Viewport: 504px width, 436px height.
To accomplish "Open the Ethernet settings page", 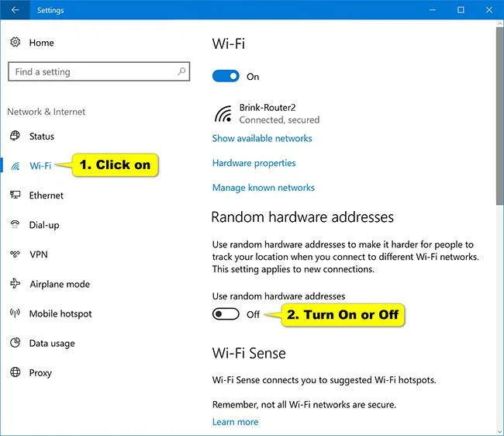I will click(47, 196).
